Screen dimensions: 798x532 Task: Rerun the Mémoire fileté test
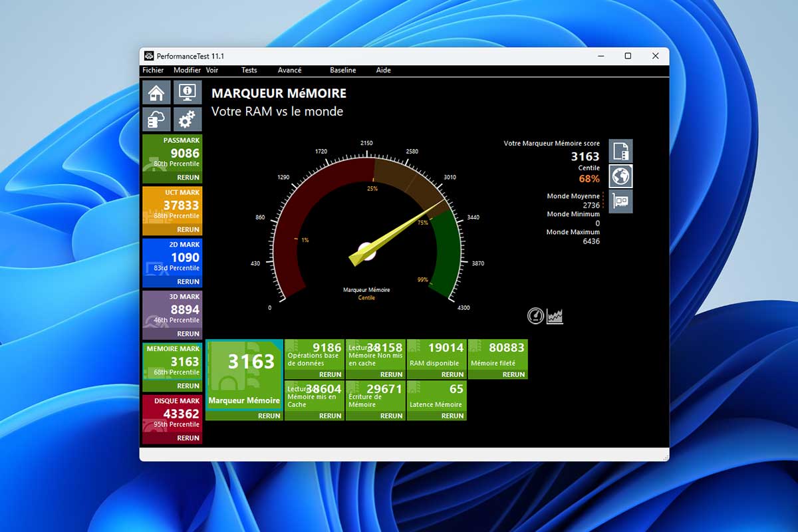(513, 374)
